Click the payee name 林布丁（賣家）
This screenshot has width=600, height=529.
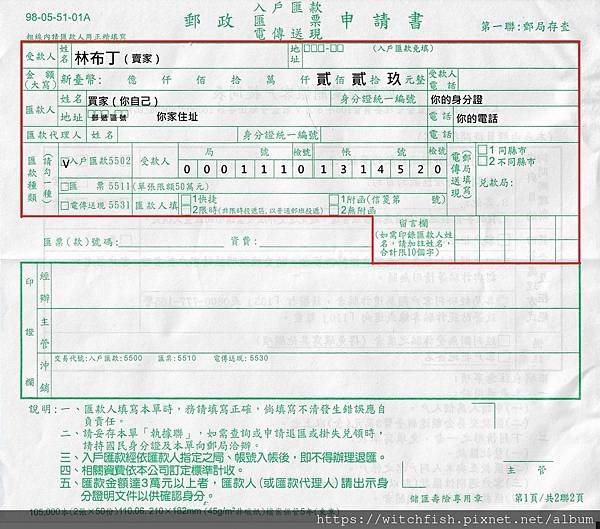coord(117,58)
